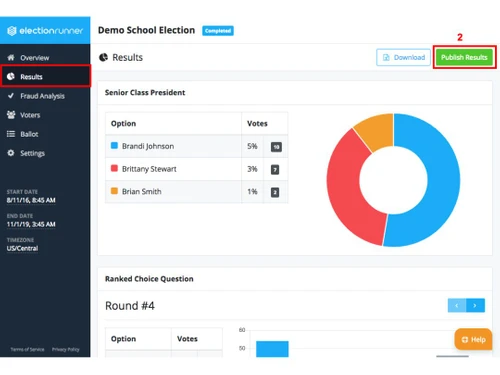Click Brian Smith's orange color swatch
Image resolution: width=500 pixels, height=375 pixels.
[114, 191]
